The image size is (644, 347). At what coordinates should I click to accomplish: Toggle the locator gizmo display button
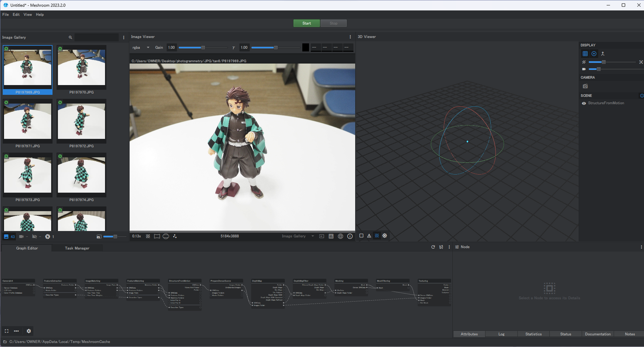click(594, 54)
